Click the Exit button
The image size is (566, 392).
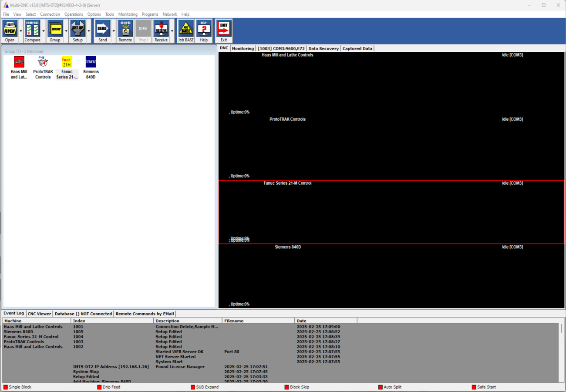224,30
